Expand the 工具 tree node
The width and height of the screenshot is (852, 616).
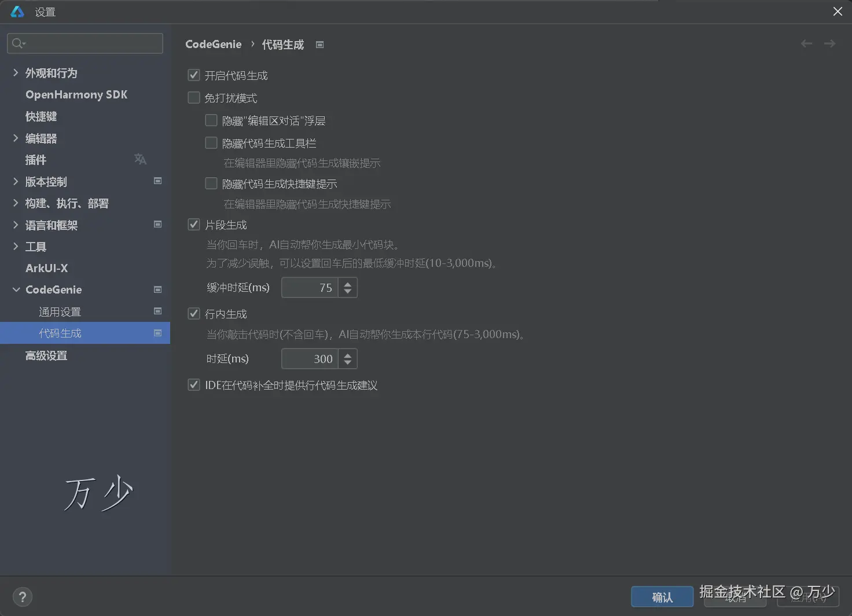tap(16, 247)
